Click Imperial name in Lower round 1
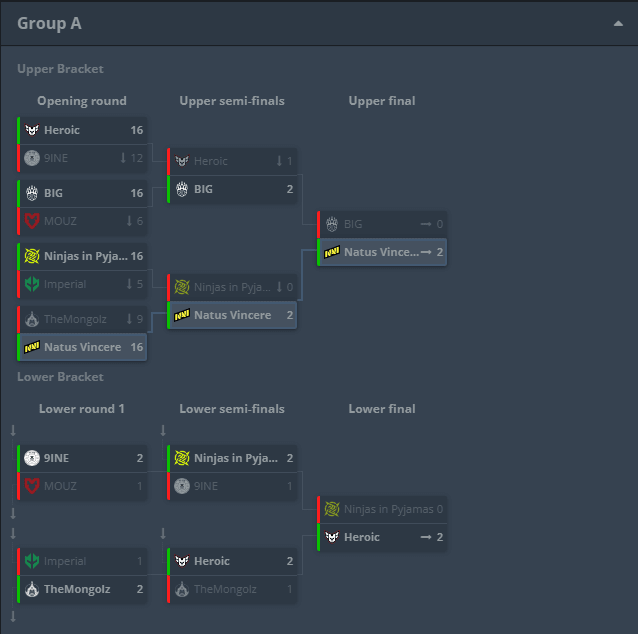 point(65,561)
